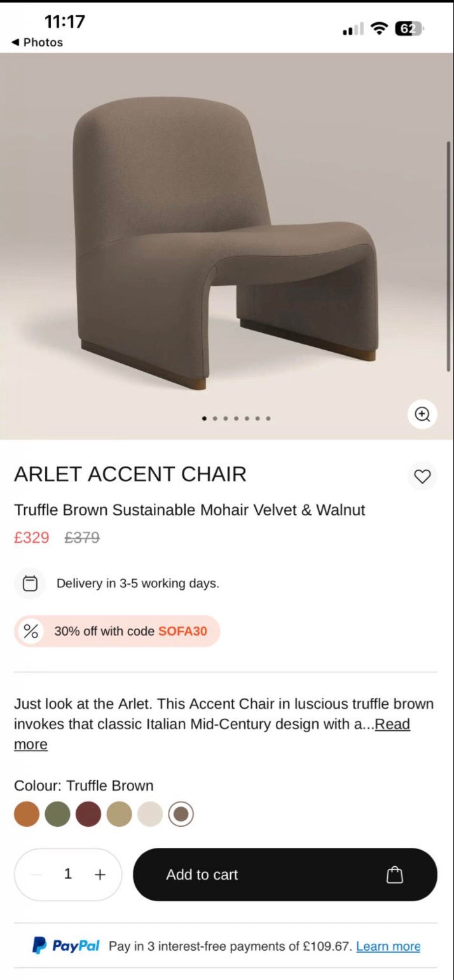Return to Photos via the back control
454x980 pixels.
tap(35, 43)
